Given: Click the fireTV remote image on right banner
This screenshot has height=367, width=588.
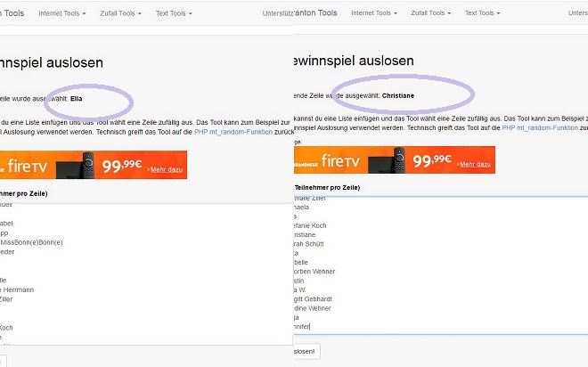Looking at the screenshot, I should [x=399, y=160].
